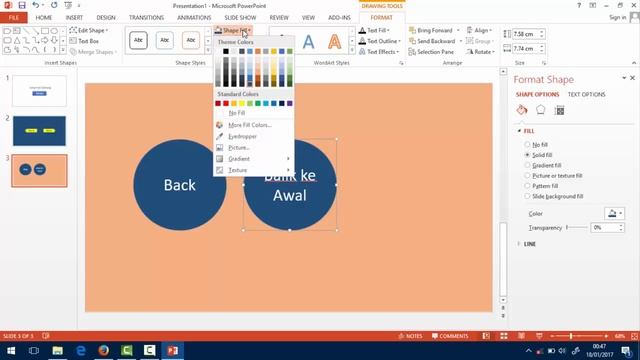The image size is (640, 360).
Task: Switch to Slide Sorter view icon
Action: (504, 336)
